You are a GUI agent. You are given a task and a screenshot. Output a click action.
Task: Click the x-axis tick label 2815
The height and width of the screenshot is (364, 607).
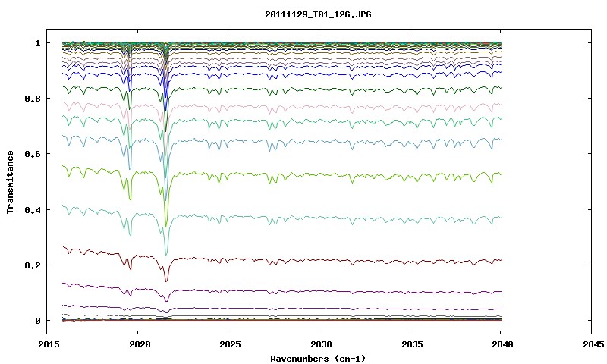point(49,344)
